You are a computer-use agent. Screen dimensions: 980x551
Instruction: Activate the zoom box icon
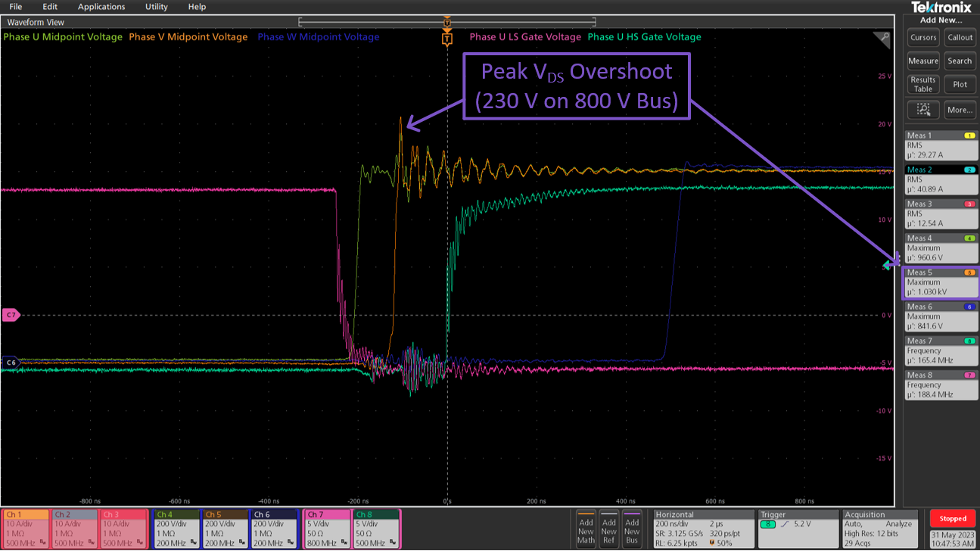(x=923, y=110)
